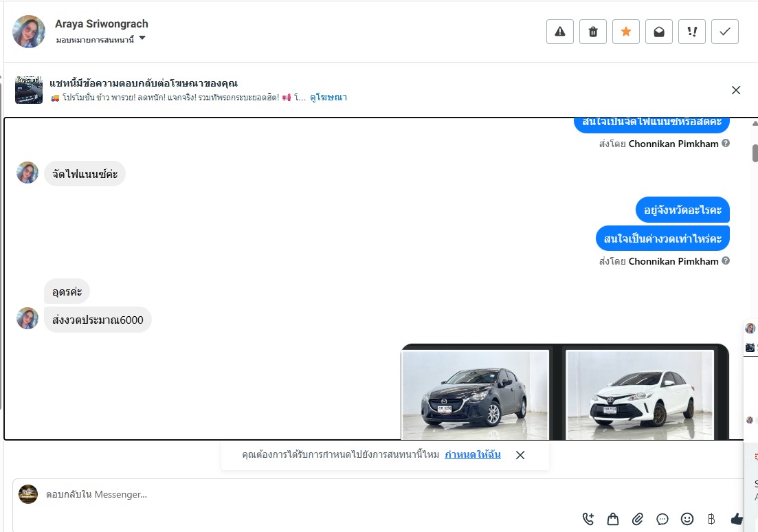This screenshot has width=758, height=532.
Task: Click customer avatar beside จัดไฟแนนซ์ค่ะ message
Action: point(27,173)
